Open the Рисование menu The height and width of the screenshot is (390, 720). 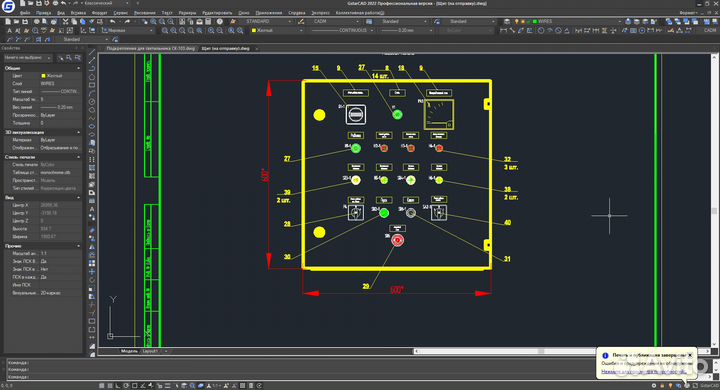144,13
